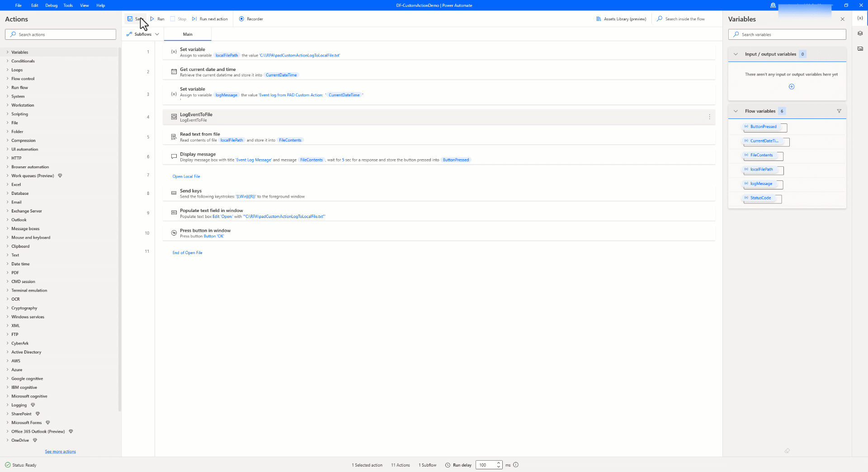Expand the Logging actions category
868x472 pixels.
[19, 405]
